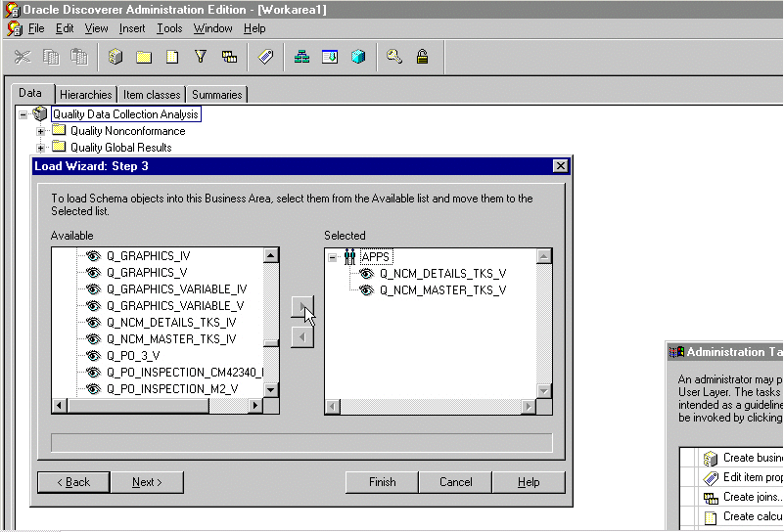Switch to the Summaries tab

tap(217, 95)
